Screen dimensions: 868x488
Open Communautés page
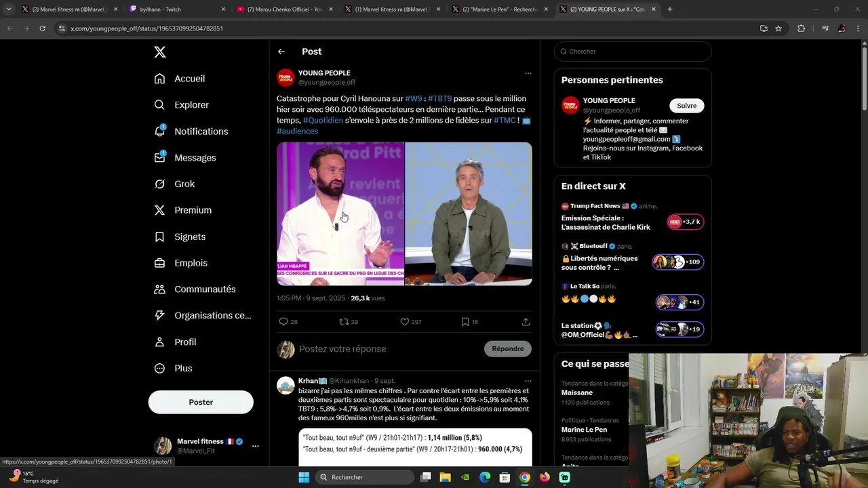tap(195, 289)
